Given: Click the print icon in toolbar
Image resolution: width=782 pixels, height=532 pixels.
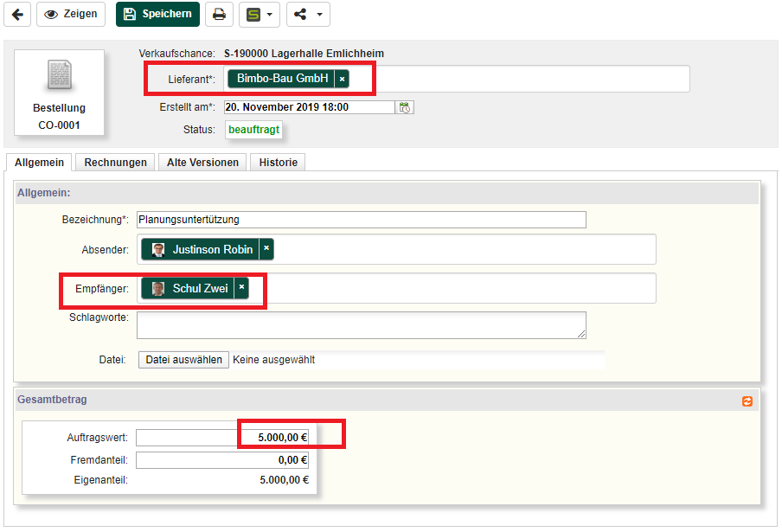Looking at the screenshot, I should pyautogui.click(x=220, y=14).
